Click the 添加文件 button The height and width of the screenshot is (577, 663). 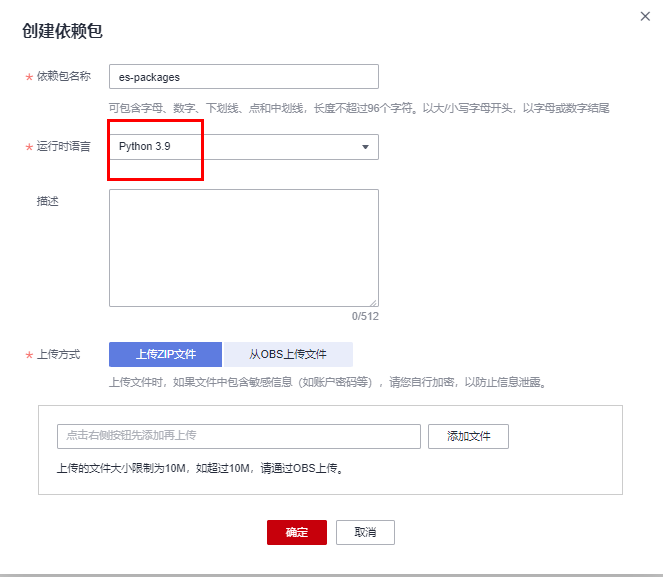click(x=468, y=436)
